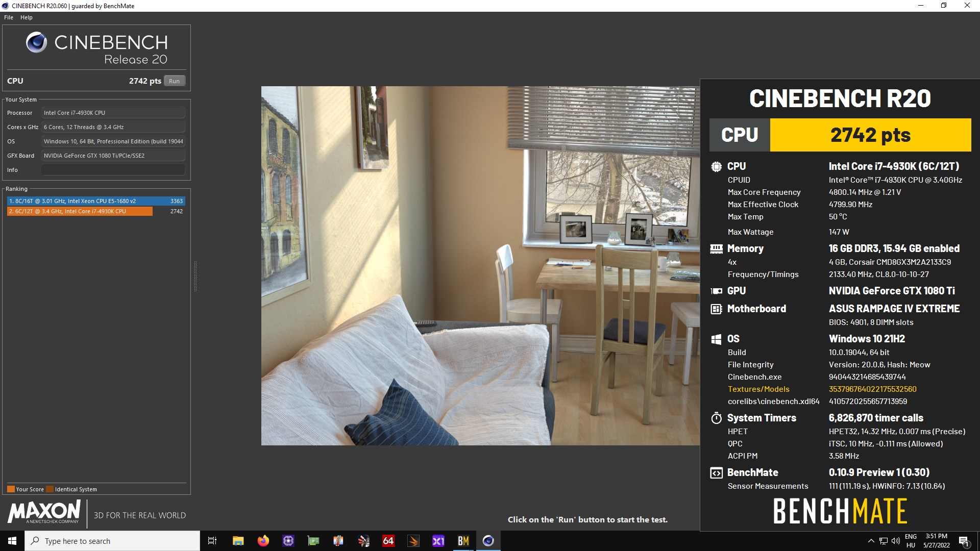Click the BenchMate Motherboard icon
980x551 pixels.
coord(716,309)
